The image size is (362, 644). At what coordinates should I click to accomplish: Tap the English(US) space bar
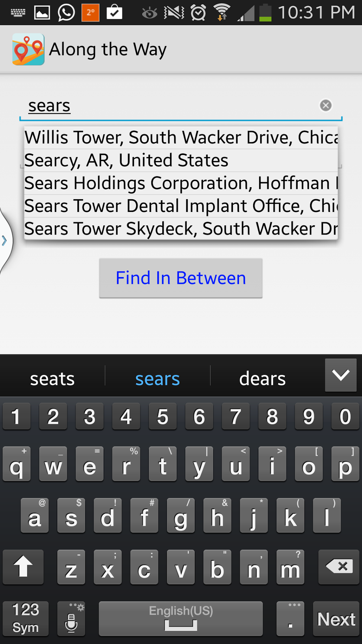point(181,619)
